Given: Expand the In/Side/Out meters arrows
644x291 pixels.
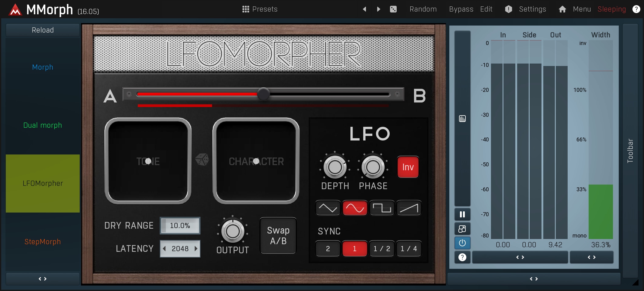Looking at the screenshot, I should click(x=520, y=257).
